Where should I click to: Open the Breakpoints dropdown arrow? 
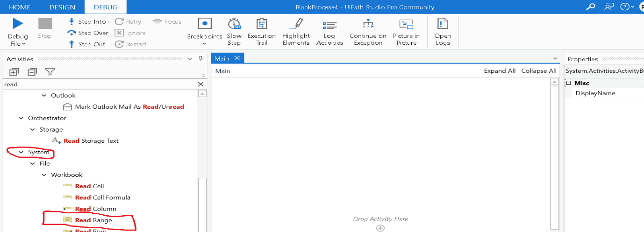(205, 44)
